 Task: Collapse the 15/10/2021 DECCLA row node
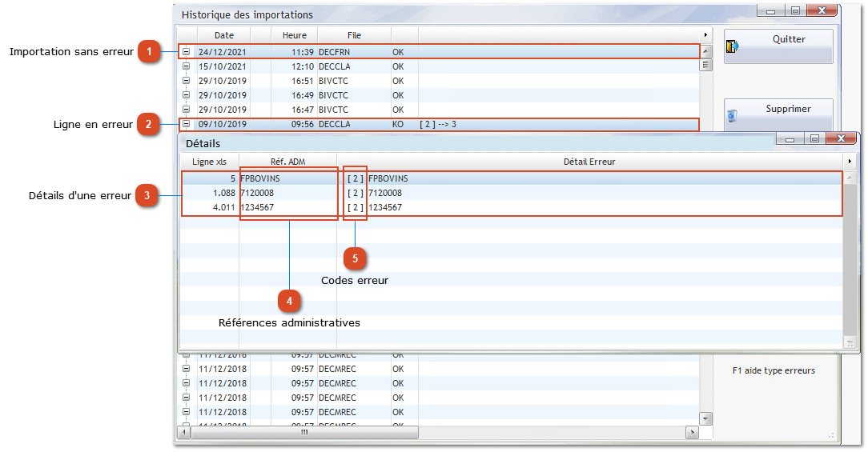pyautogui.click(x=186, y=66)
